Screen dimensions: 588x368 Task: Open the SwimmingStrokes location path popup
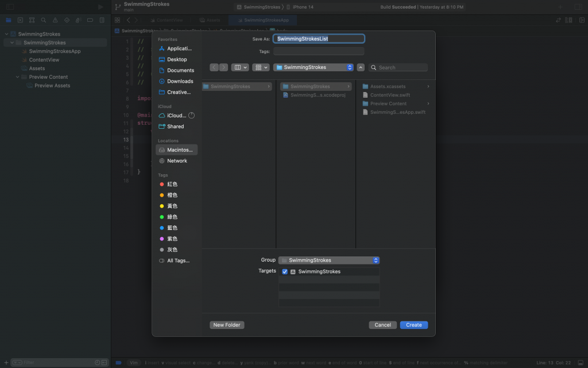point(314,67)
